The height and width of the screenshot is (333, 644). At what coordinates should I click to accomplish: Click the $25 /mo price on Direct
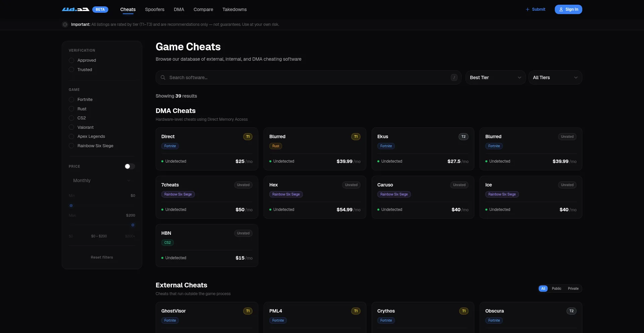[244, 161]
